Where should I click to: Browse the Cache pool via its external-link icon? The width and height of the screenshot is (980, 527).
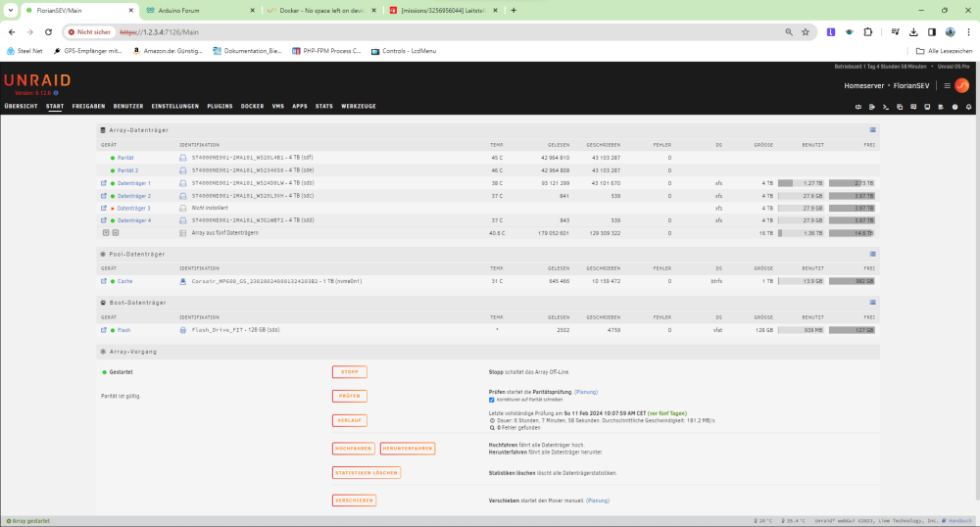click(x=104, y=281)
